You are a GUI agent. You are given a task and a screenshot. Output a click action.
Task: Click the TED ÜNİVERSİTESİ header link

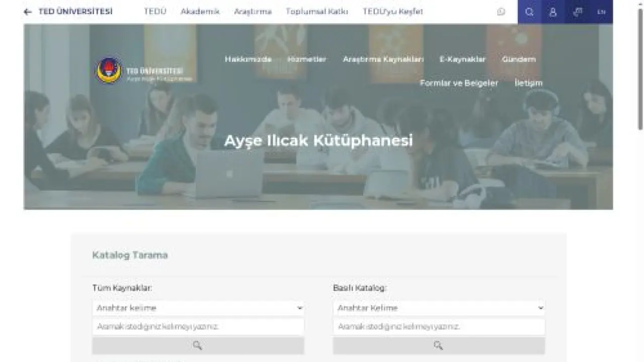tap(75, 12)
